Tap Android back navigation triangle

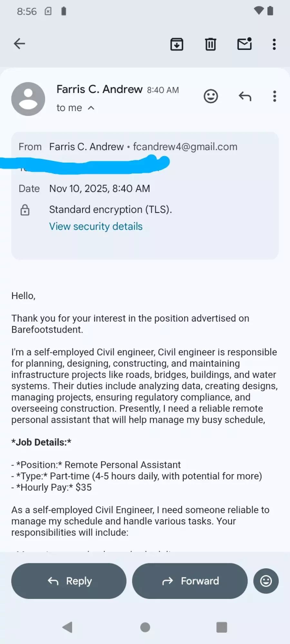[x=67, y=627]
